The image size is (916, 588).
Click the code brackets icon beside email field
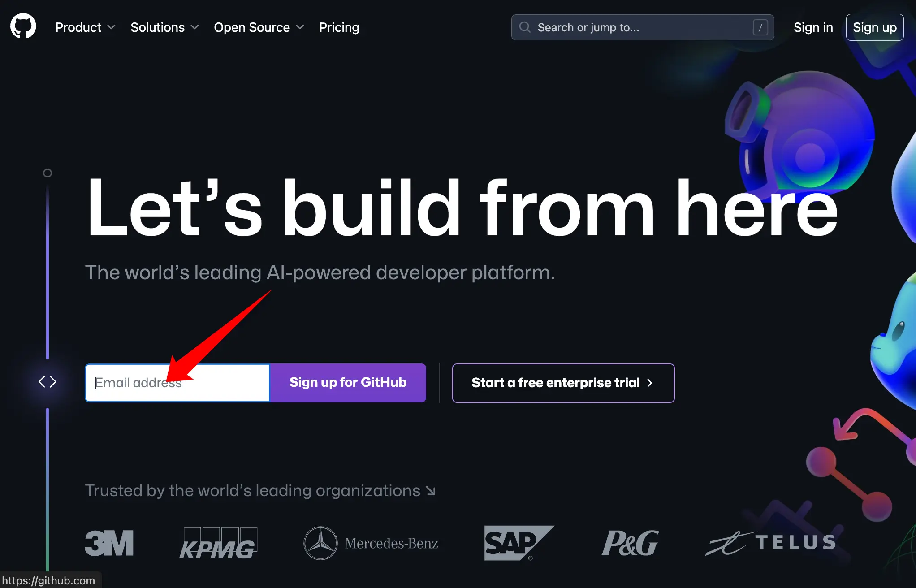48,382
